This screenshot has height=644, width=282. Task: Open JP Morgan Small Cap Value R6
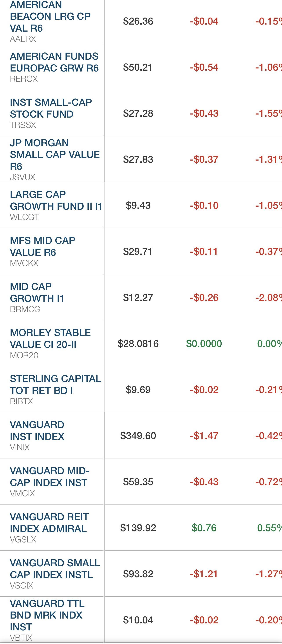pos(54,154)
